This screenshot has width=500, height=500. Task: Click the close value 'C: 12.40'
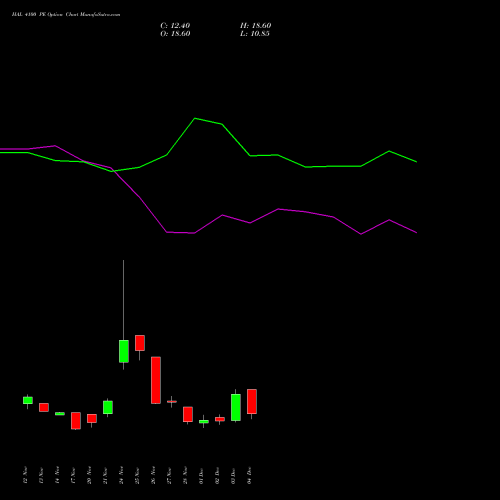point(175,26)
